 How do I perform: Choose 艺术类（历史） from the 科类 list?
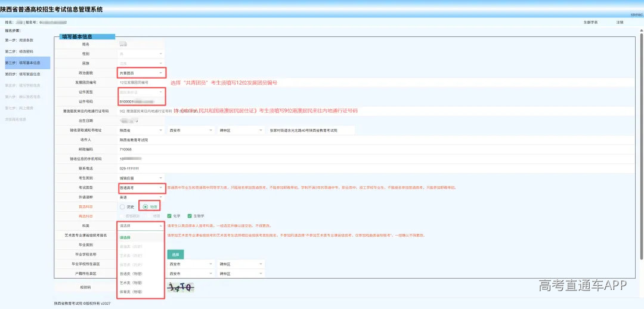click(x=141, y=255)
